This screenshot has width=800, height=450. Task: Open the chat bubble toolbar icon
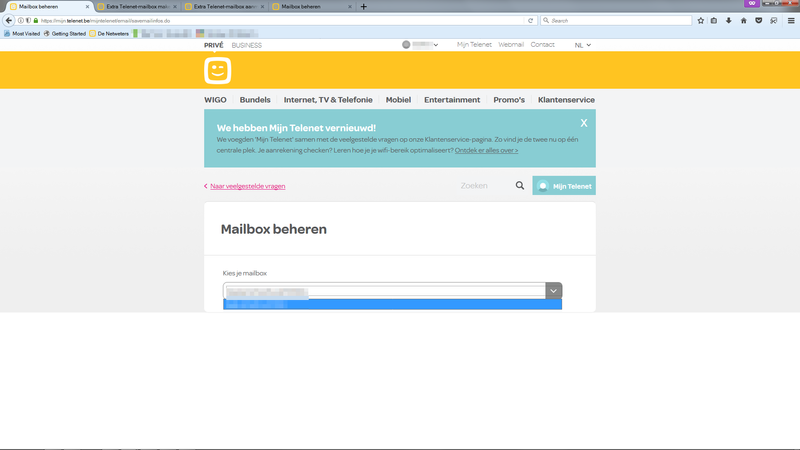(x=773, y=21)
